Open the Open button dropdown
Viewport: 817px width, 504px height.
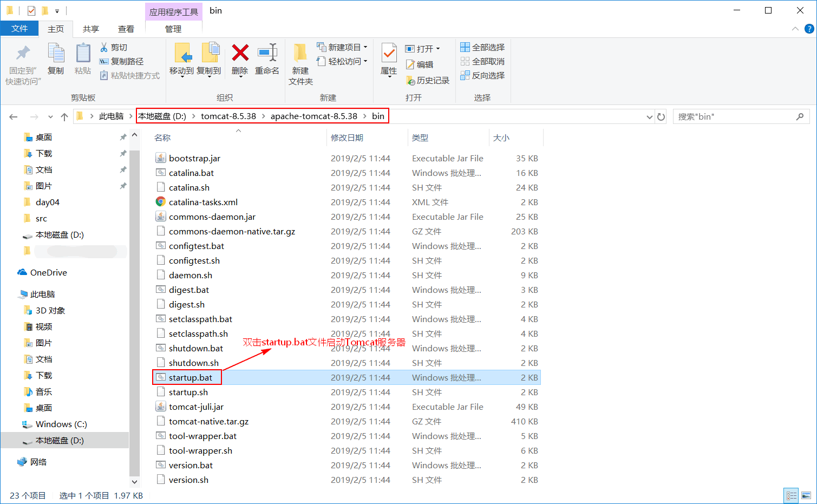(438, 49)
